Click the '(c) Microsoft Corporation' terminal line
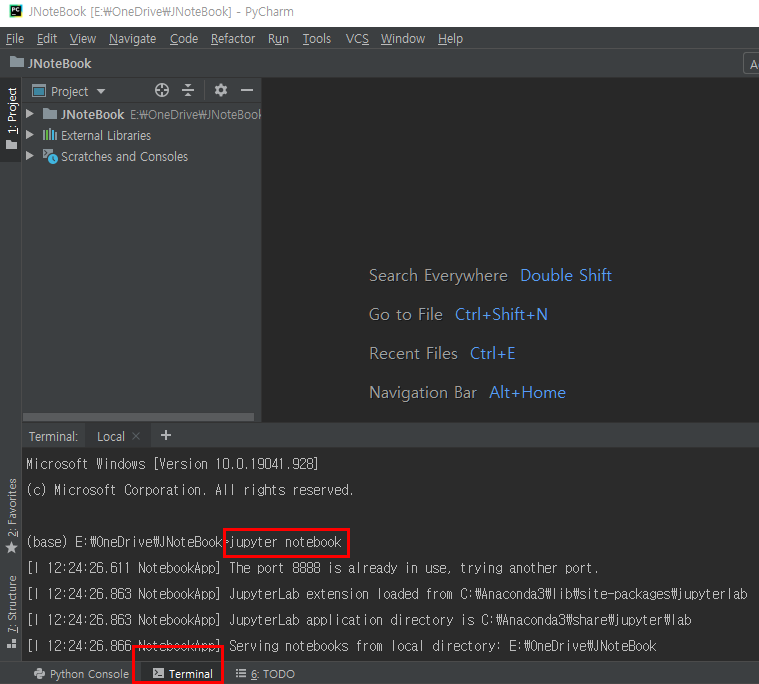759x684 pixels. (x=190, y=490)
